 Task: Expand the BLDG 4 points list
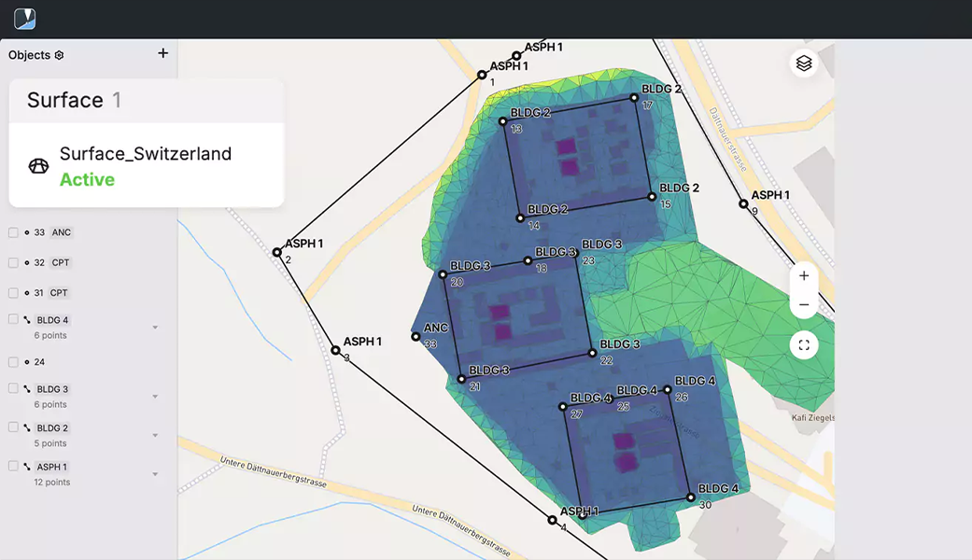click(155, 328)
